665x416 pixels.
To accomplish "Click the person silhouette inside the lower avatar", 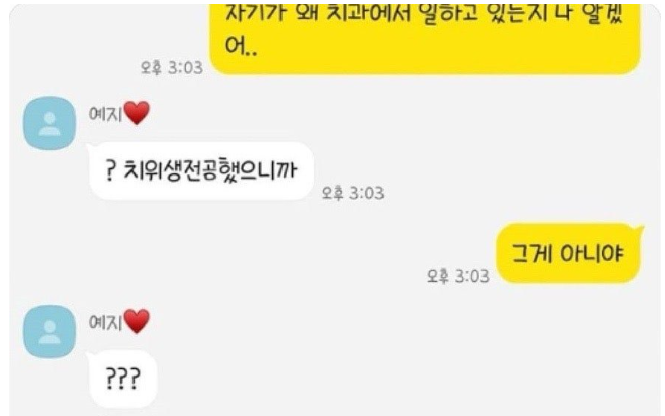I will 50,332.
